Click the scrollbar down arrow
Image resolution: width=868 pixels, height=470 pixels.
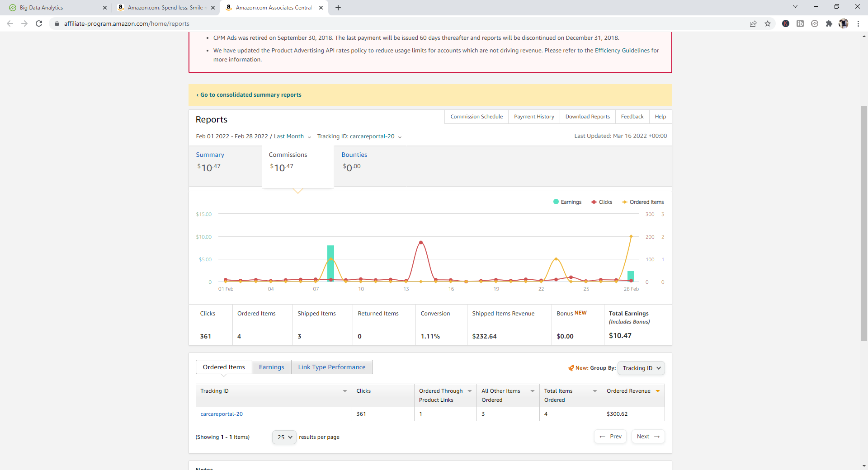click(864, 466)
